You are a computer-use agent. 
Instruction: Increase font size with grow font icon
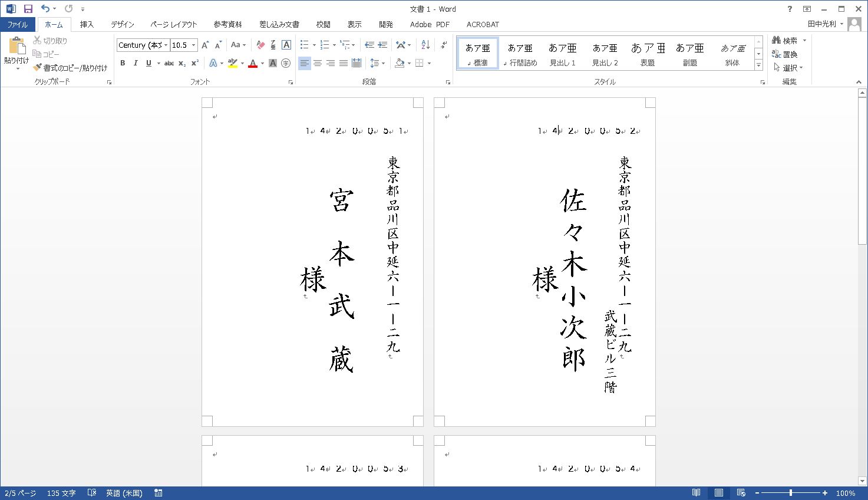click(x=205, y=45)
